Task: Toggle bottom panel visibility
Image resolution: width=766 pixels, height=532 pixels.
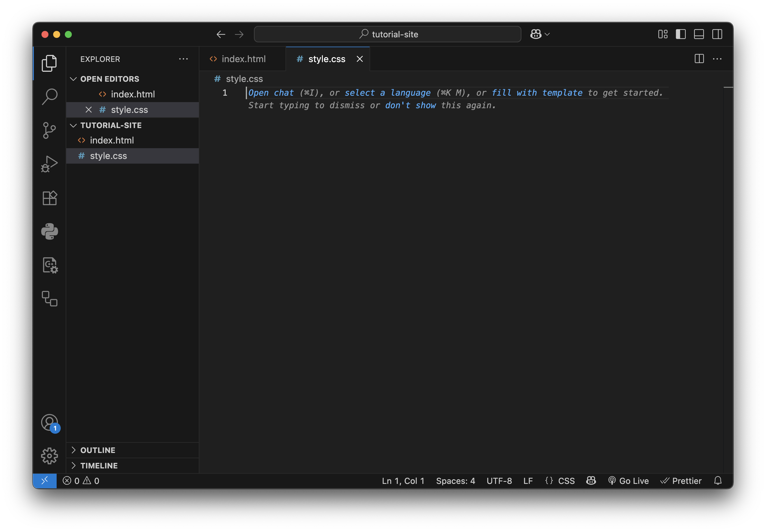Action: (699, 34)
